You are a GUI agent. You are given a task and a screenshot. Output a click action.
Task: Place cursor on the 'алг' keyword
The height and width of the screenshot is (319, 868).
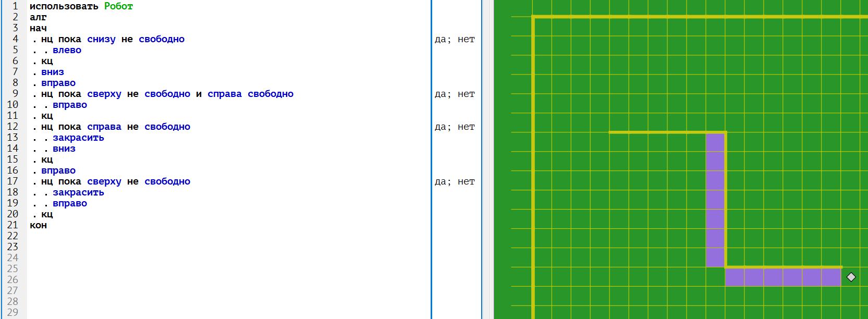tap(38, 17)
